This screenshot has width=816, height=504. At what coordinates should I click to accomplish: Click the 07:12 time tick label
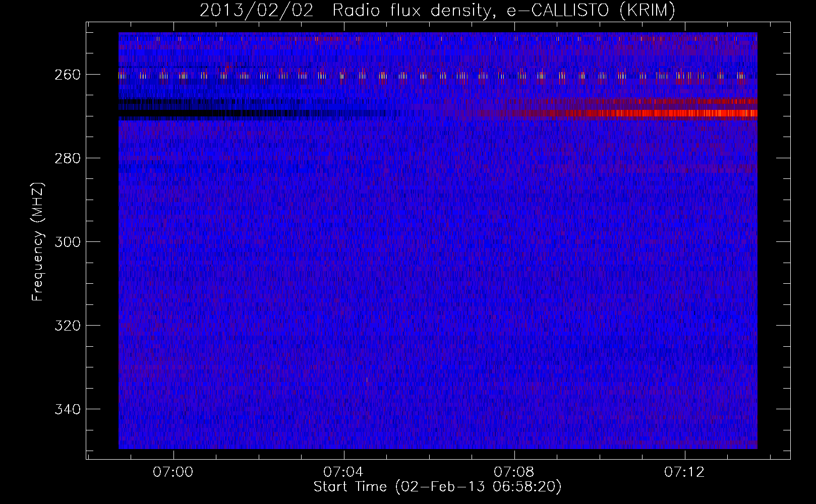(684, 472)
